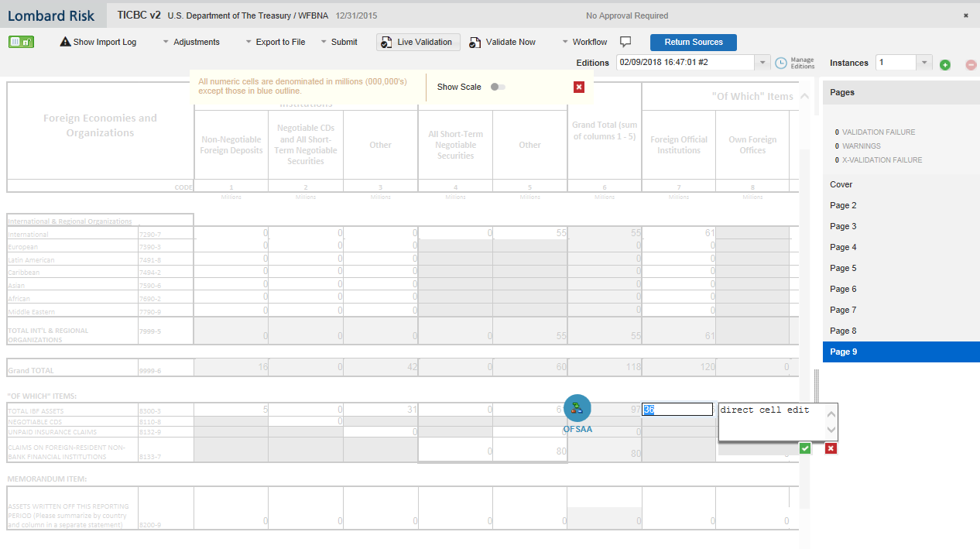Switch to Page 5
Image resolution: width=980 pixels, height=549 pixels.
point(901,268)
